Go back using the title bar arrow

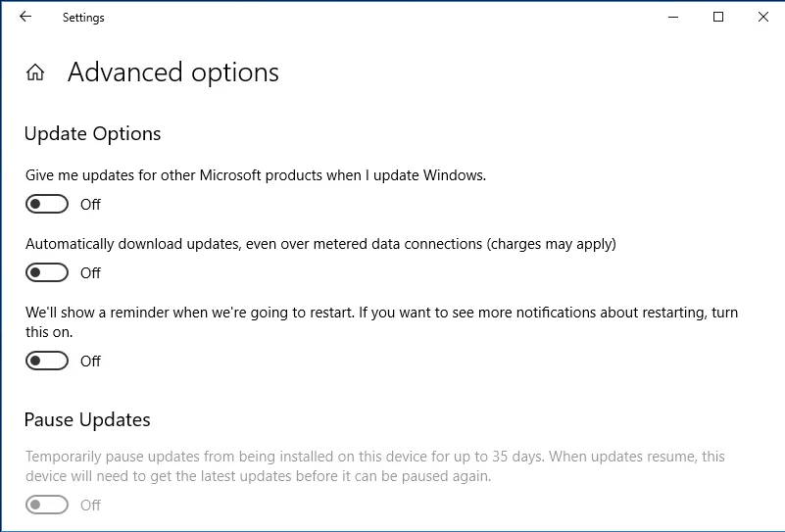click(x=25, y=17)
